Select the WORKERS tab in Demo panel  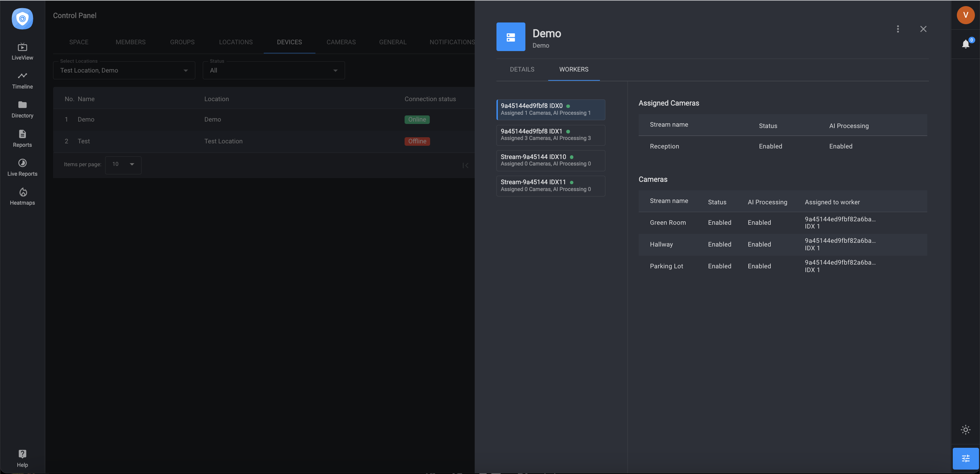coord(574,69)
